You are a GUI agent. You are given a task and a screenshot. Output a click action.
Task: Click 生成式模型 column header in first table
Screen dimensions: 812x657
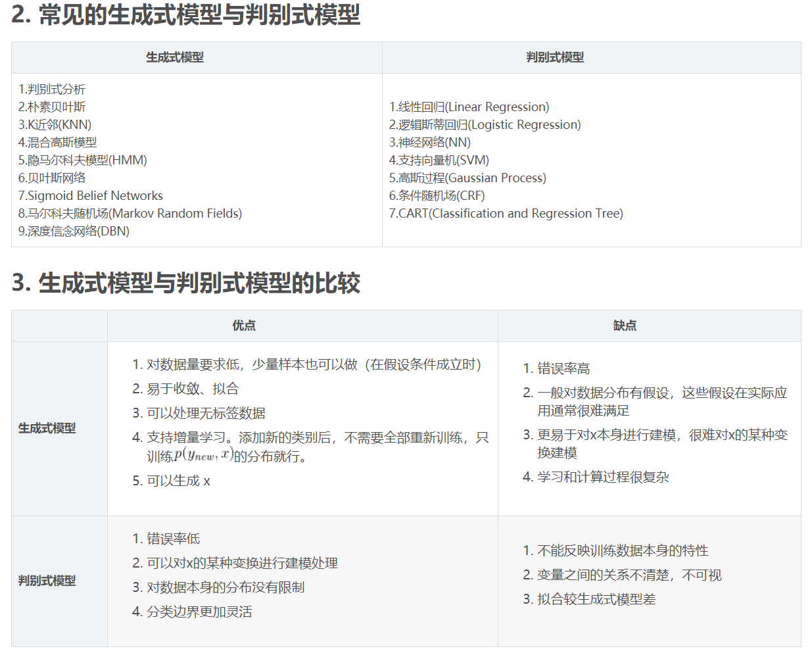point(175,57)
